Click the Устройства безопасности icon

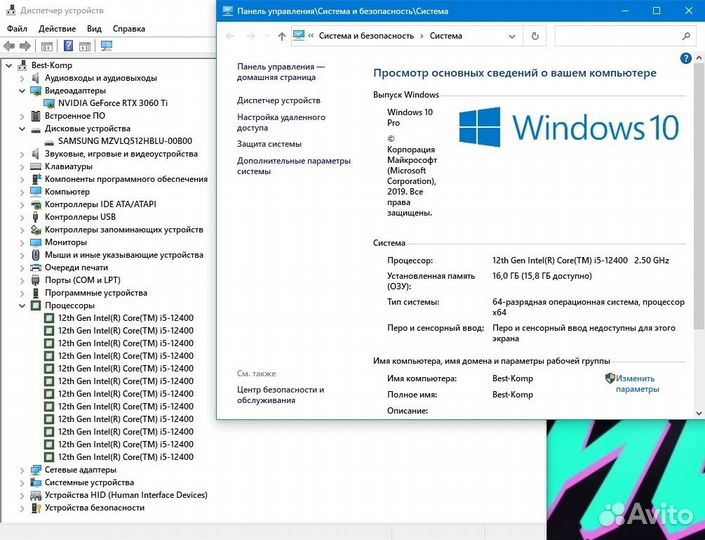pos(36,508)
